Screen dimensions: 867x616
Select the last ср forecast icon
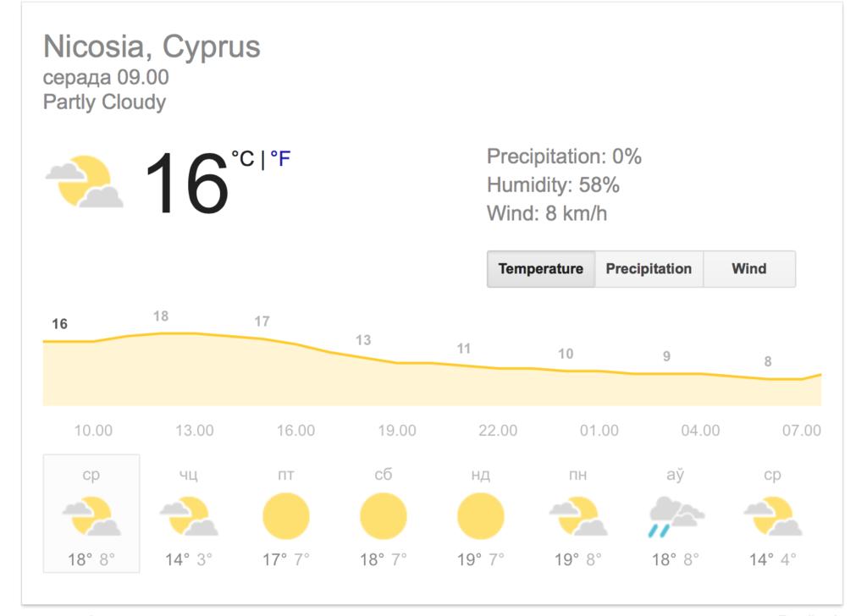pyautogui.click(x=772, y=516)
